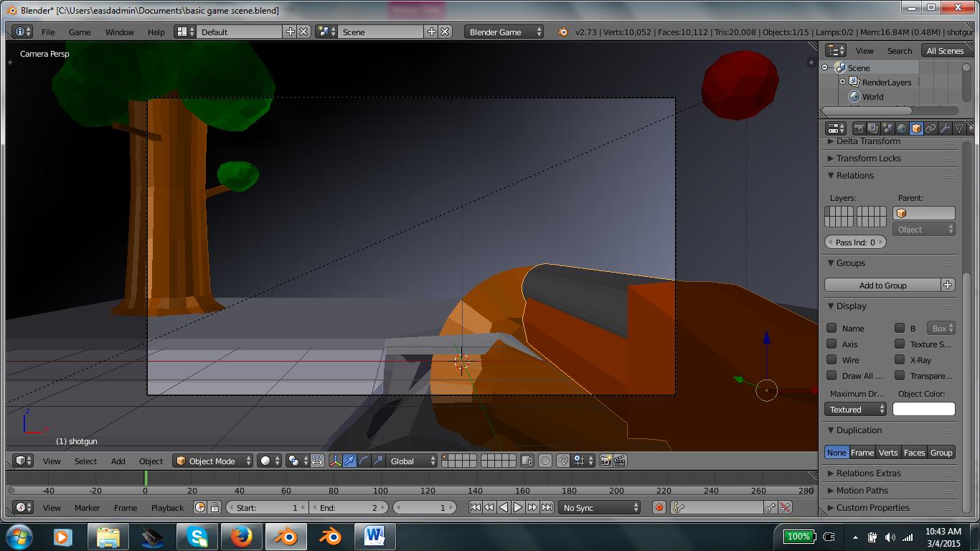This screenshot has height=551, width=980.
Task: Jump to the last frame of the timeline
Action: point(547,507)
